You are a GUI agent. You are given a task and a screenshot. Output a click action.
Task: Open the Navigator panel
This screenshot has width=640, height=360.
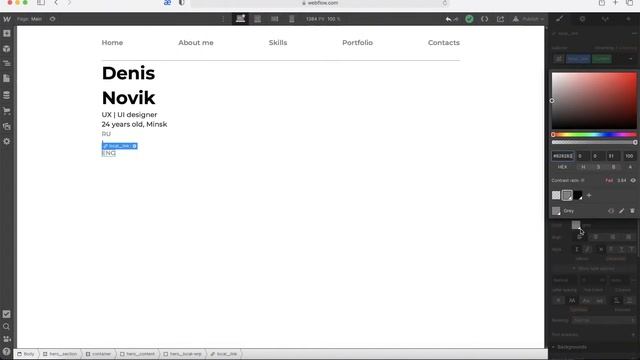click(7, 64)
